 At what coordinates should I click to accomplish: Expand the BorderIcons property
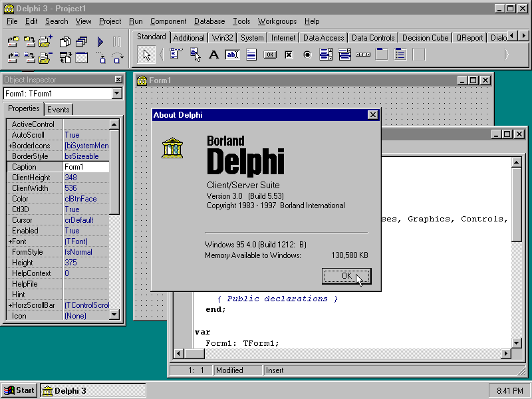(10, 146)
